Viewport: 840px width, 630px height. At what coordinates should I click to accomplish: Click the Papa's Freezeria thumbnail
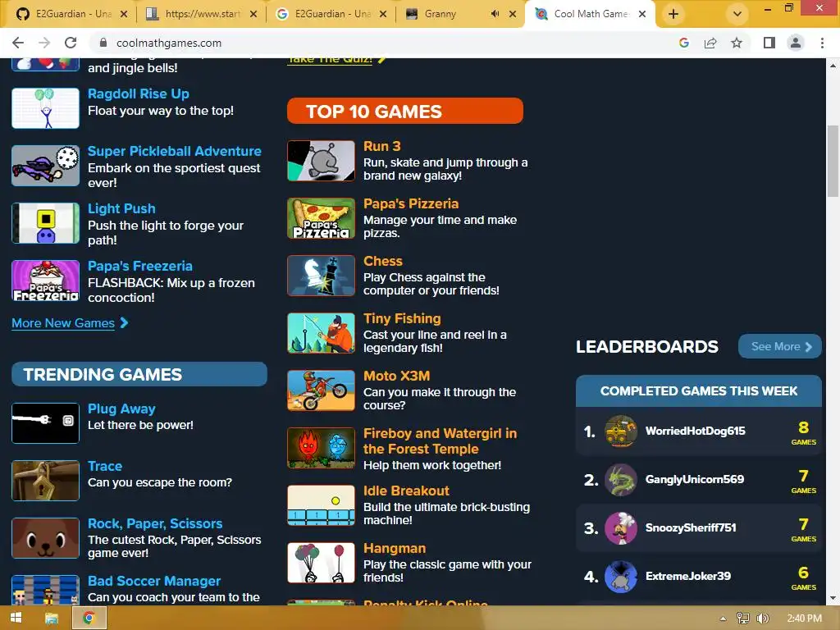pos(46,281)
